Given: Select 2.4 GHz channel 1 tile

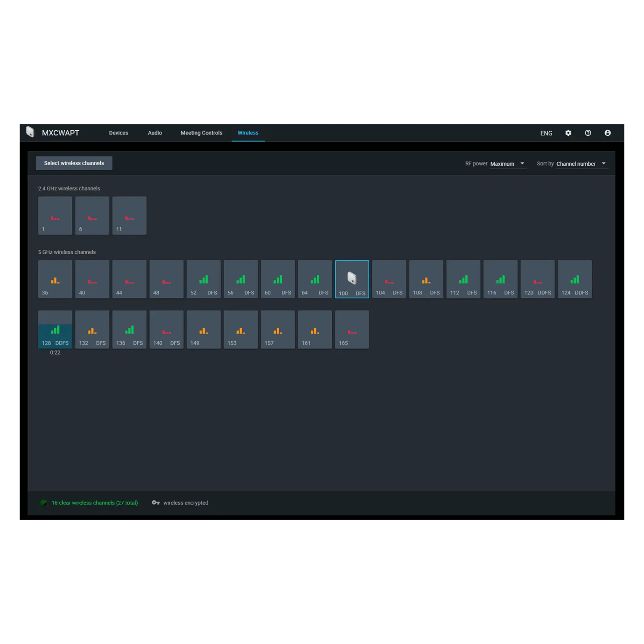Looking at the screenshot, I should tap(55, 216).
